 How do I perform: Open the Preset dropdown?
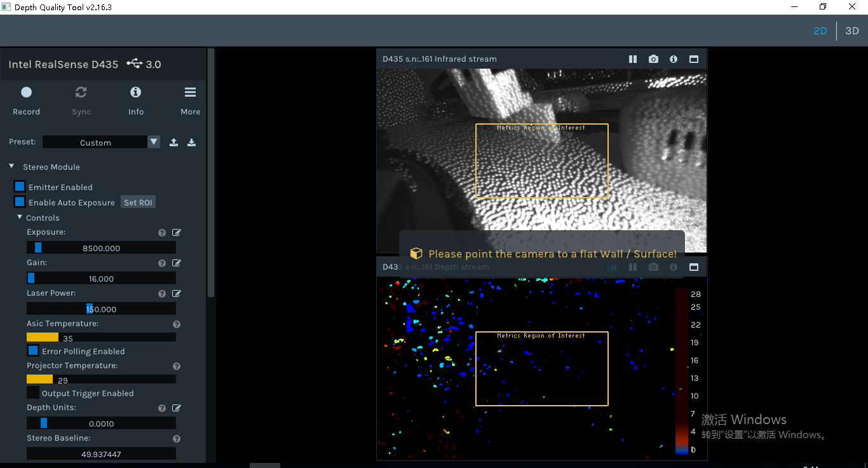(x=153, y=142)
